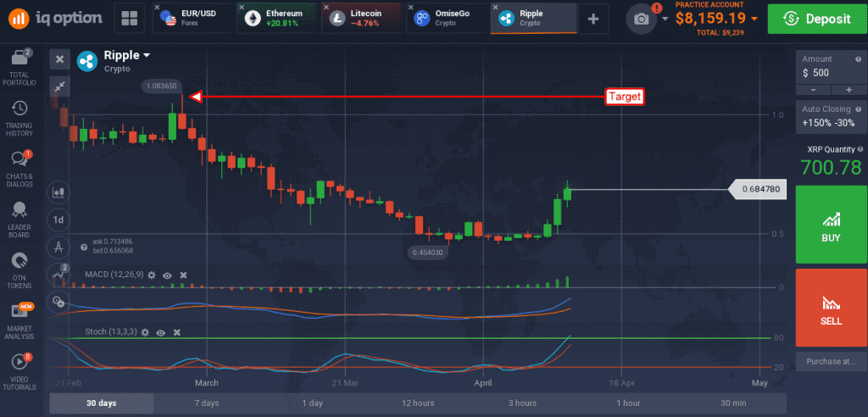Open OTN Tokens icon
Viewport: 868px width, 417px height.
coord(20,260)
